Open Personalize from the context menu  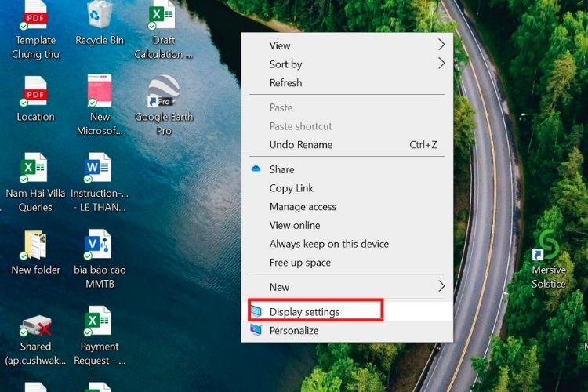click(347, 331)
